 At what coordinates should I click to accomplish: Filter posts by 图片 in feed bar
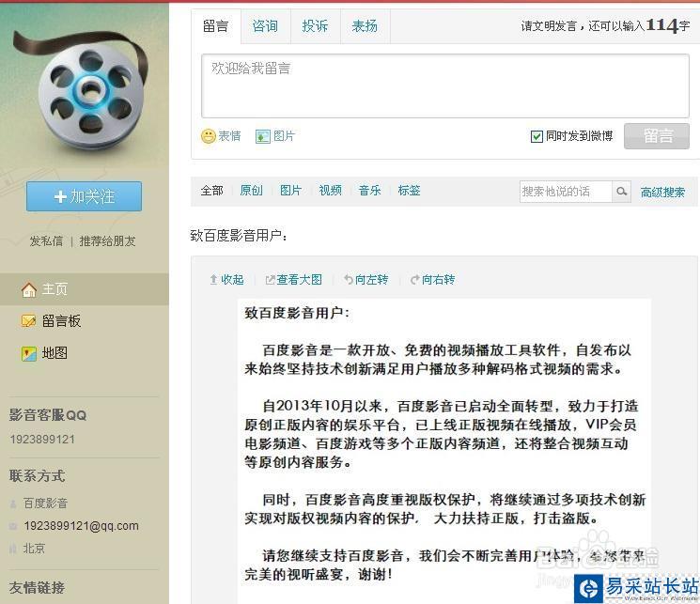290,191
